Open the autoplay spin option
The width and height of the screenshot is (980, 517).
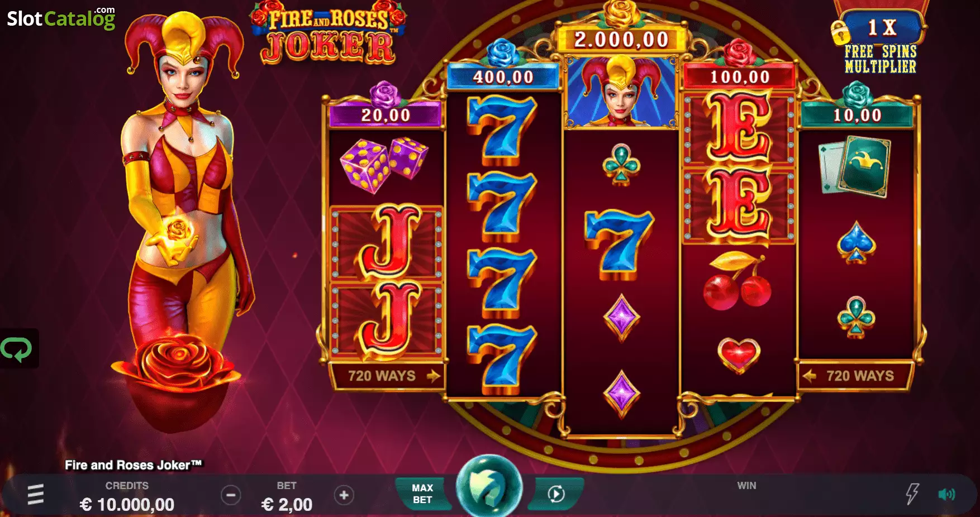556,494
